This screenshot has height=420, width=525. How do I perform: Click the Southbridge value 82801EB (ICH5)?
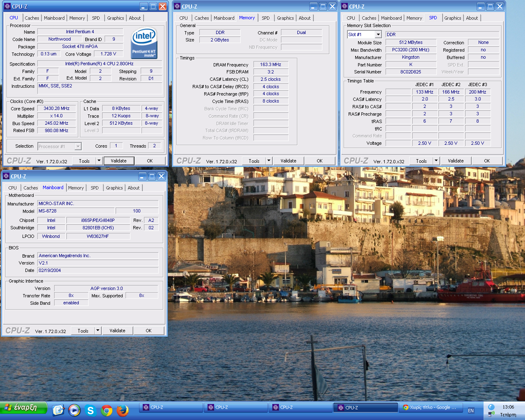(98, 228)
